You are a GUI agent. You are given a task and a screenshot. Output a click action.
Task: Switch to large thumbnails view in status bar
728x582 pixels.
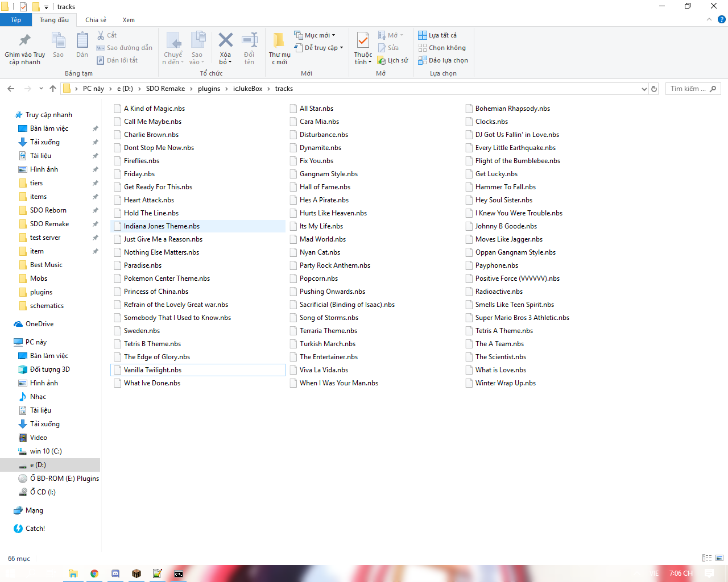(719, 558)
